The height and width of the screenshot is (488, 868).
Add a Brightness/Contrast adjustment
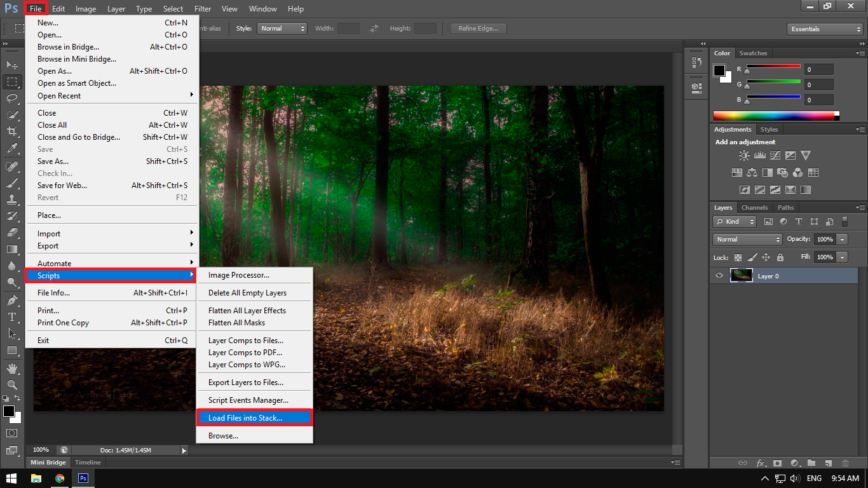coord(744,155)
